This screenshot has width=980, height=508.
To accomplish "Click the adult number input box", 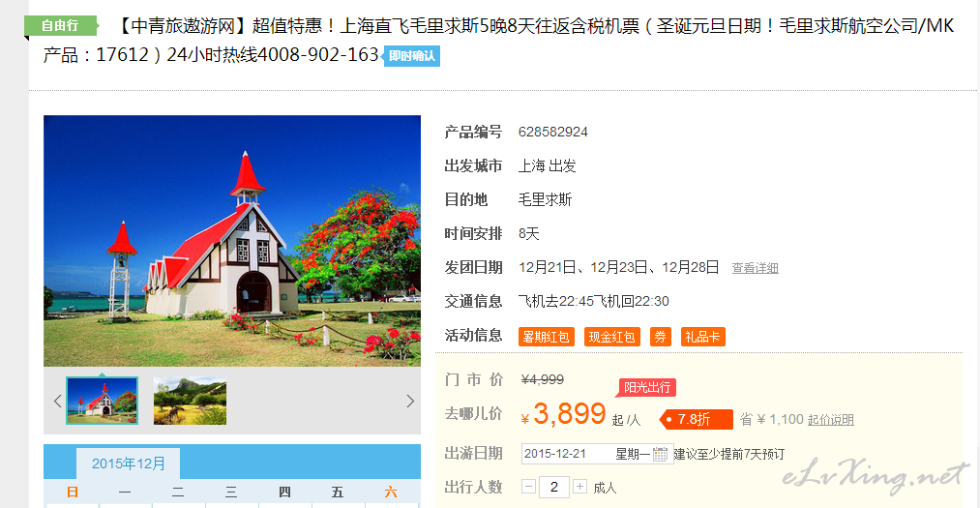I will pos(553,487).
